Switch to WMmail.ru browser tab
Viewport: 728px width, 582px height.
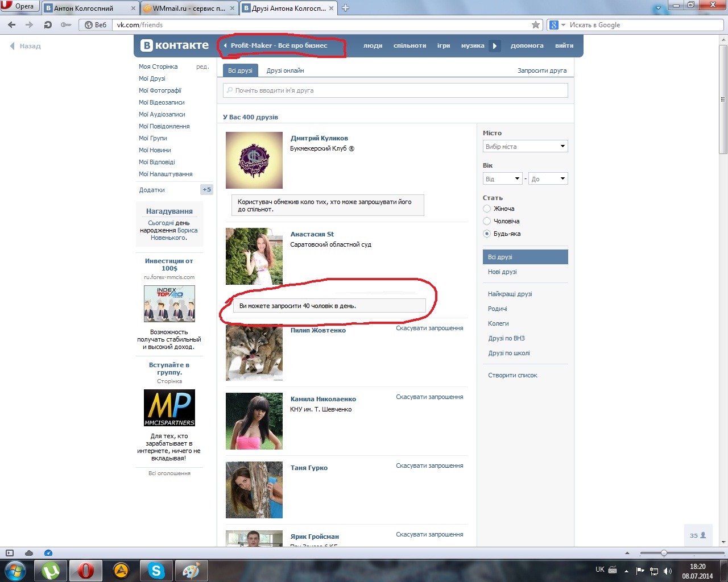[x=189, y=8]
